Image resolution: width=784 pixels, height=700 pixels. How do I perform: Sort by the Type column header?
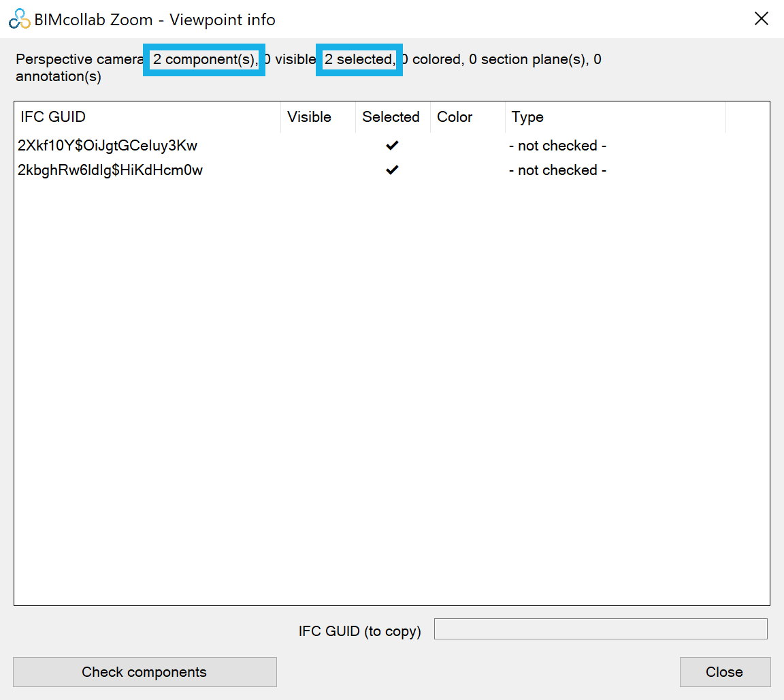[x=615, y=117]
